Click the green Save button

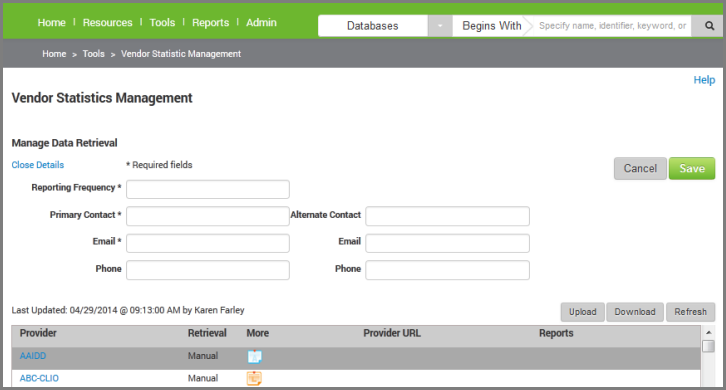coord(692,169)
